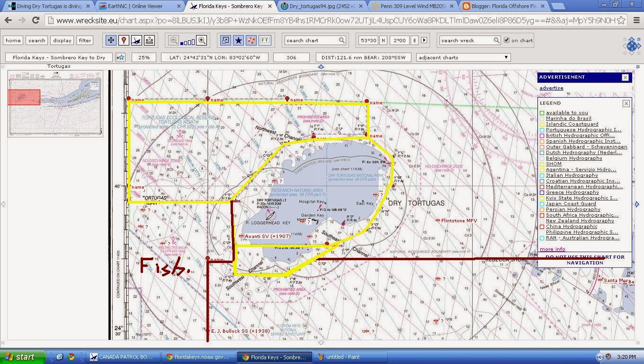The image size is (644, 364).
Task: Click the search wreck magnifier icon
Action: pos(496,40)
